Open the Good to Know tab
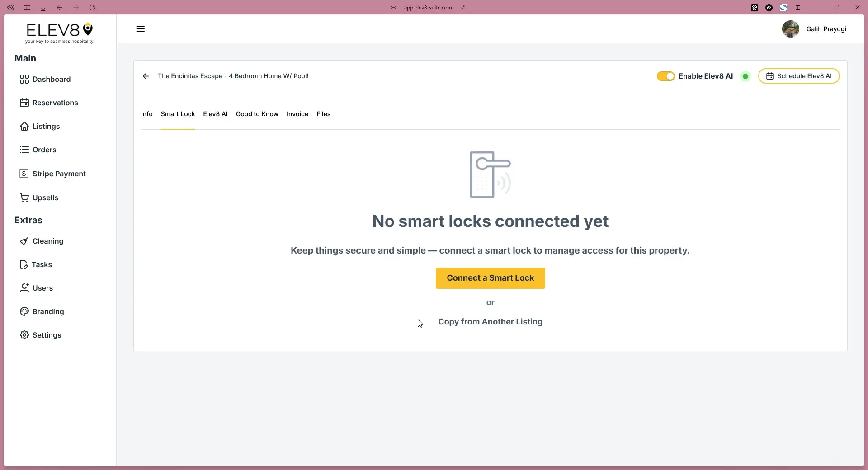The width and height of the screenshot is (868, 470). point(256,114)
